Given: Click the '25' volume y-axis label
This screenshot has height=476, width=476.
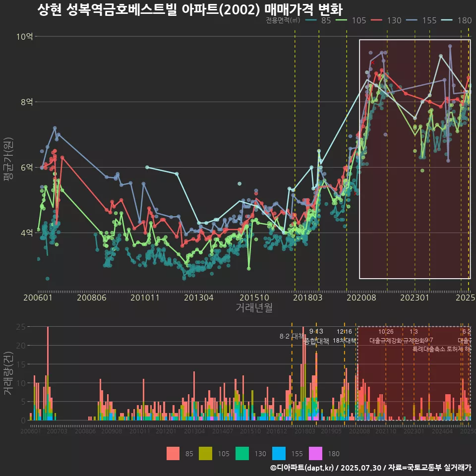Looking at the screenshot, I should 21,327.
